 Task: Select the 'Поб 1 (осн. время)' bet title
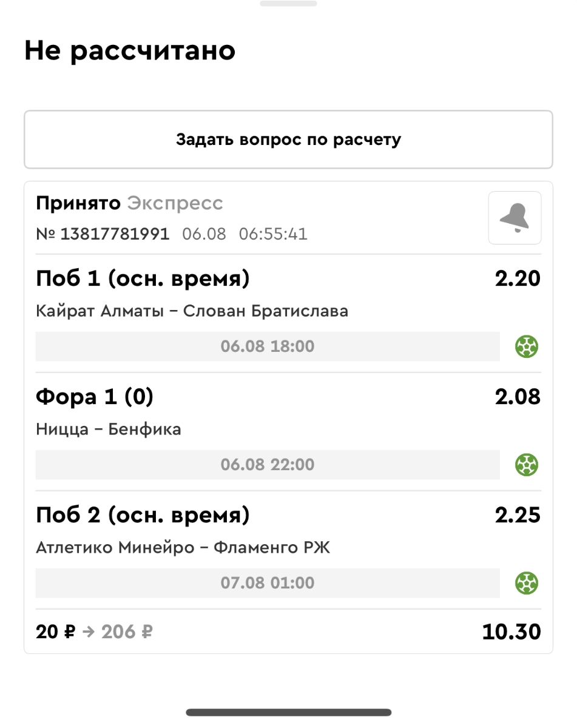[143, 278]
